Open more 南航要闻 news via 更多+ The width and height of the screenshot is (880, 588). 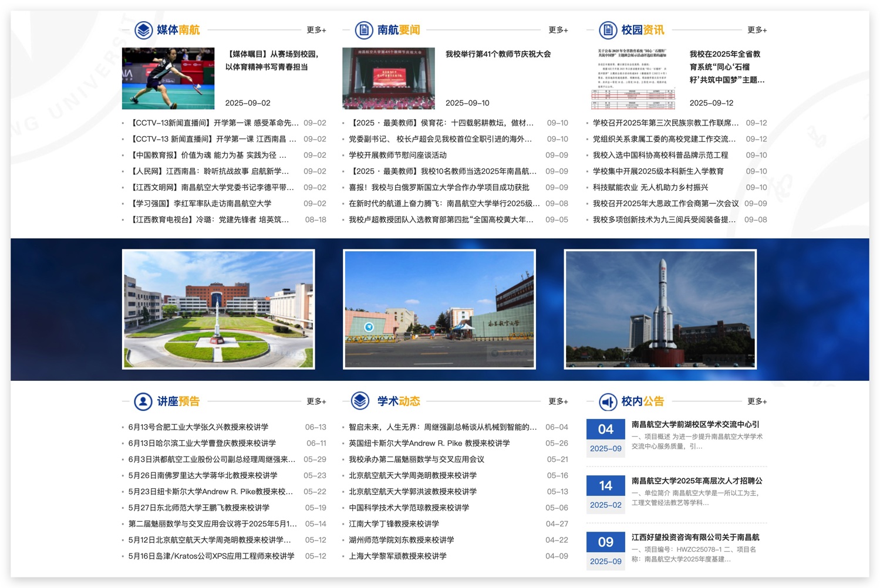558,30
